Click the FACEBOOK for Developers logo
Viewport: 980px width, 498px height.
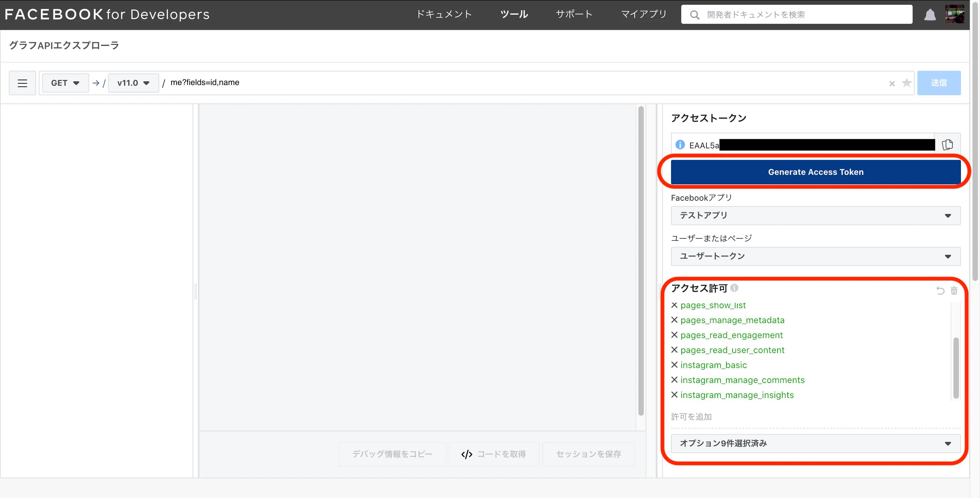tap(107, 14)
